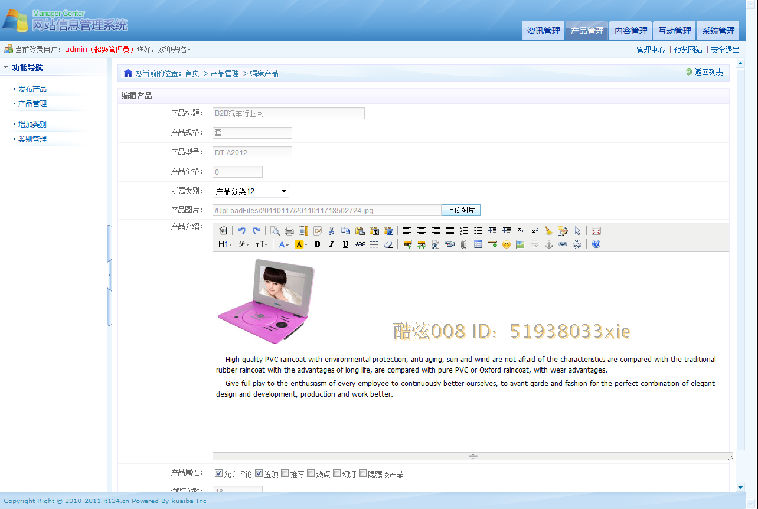Viewport: 758px width, 509px height.
Task: Apply bold formatting with the B icon
Action: [317, 245]
